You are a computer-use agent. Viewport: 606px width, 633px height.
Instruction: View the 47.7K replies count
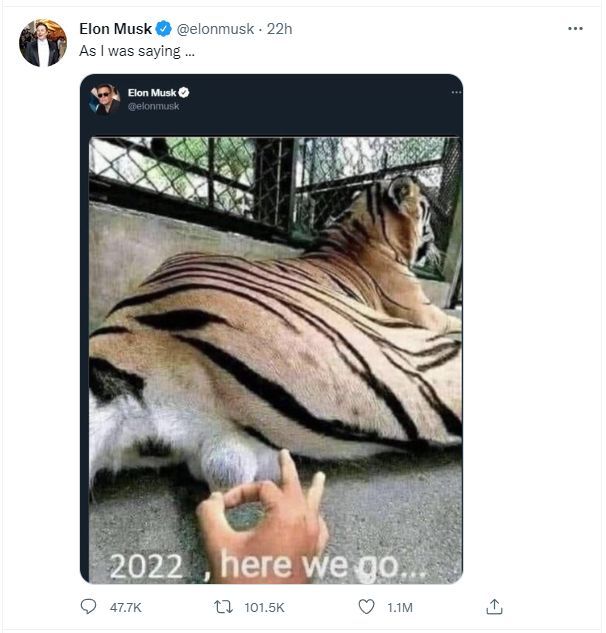tap(125, 607)
